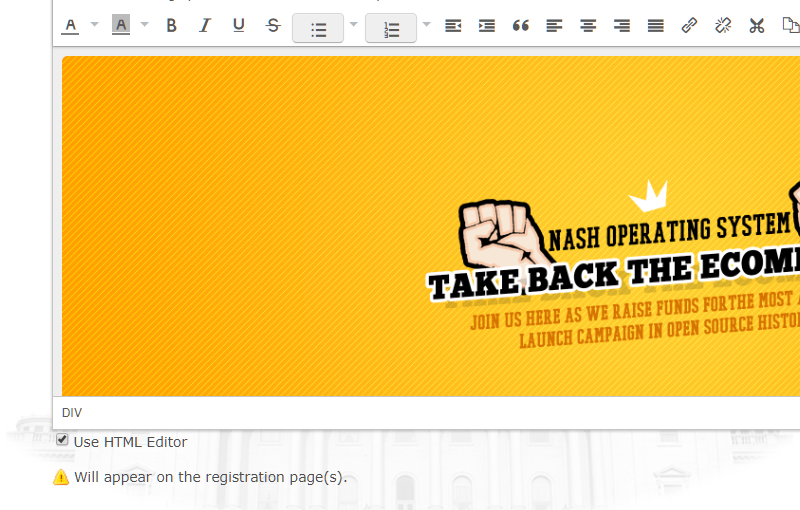The height and width of the screenshot is (510, 800).
Task: Increase indent of the paragraph
Action: 487,26
